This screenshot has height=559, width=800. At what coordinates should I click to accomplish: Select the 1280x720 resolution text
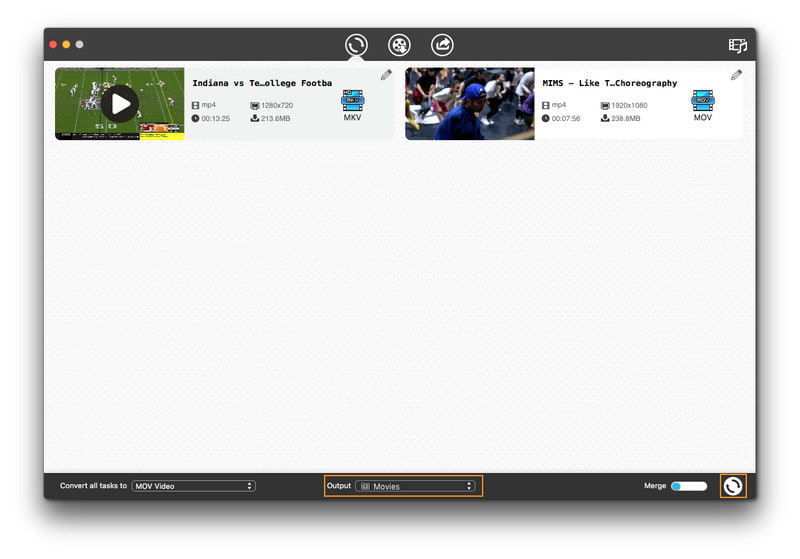click(x=277, y=106)
